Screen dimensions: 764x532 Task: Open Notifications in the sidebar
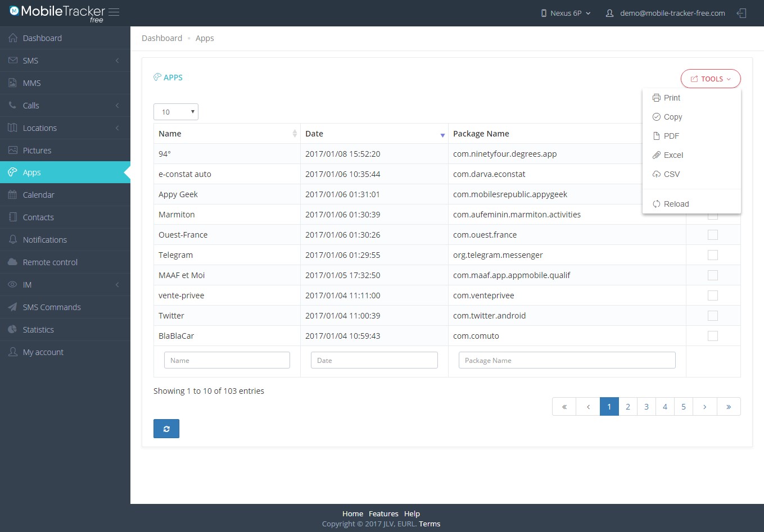pyautogui.click(x=44, y=240)
